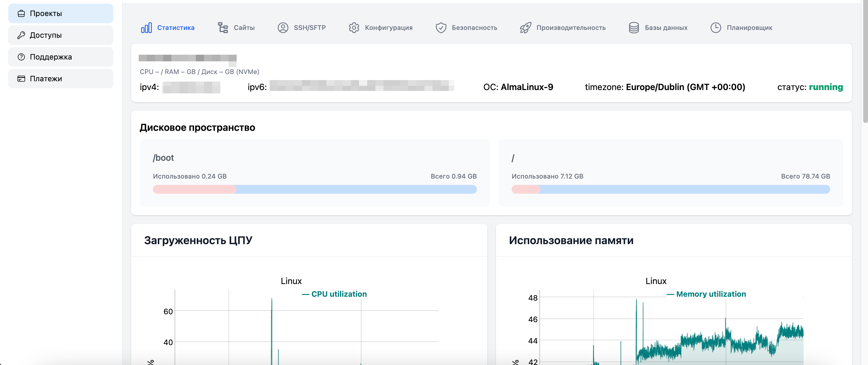Click the Дисковое пространство heading
The image size is (868, 365).
point(197,128)
